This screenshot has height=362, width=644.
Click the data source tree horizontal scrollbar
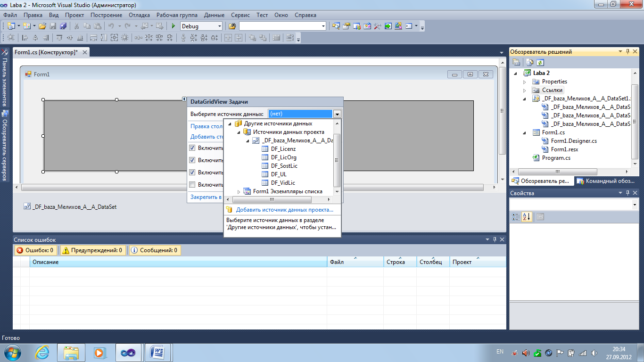pos(271,200)
